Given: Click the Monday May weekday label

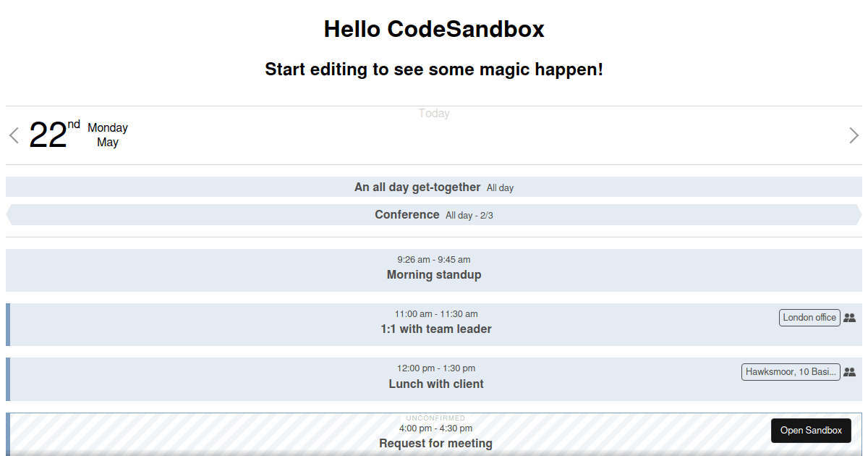Looking at the screenshot, I should pyautogui.click(x=107, y=135).
